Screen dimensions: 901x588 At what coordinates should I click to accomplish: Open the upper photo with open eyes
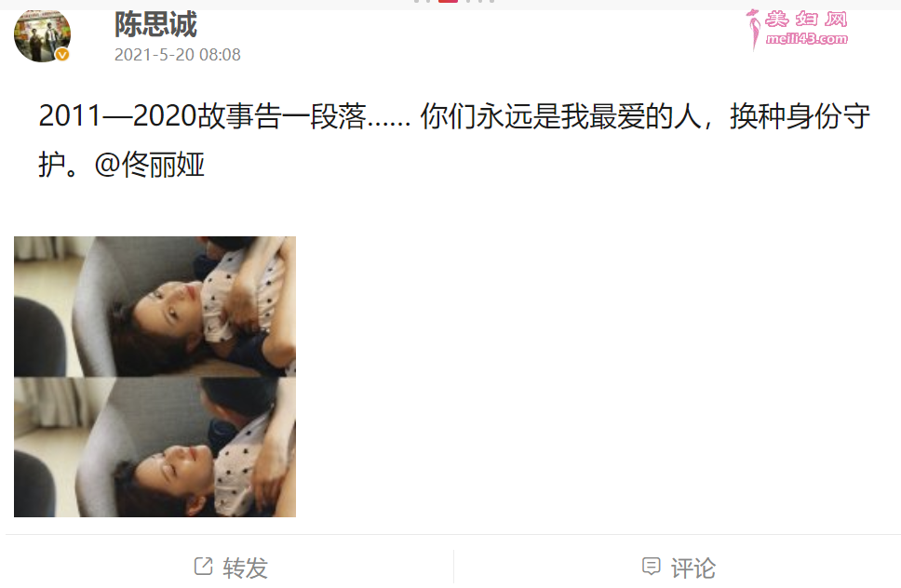click(155, 306)
